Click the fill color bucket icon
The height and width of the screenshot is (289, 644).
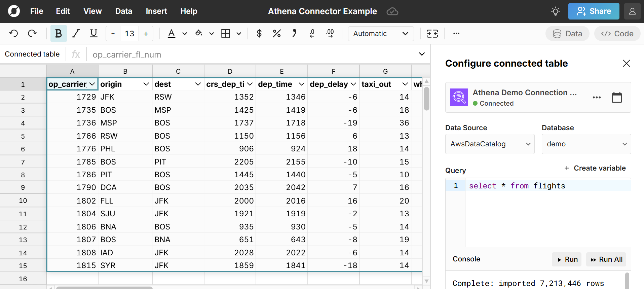[199, 34]
